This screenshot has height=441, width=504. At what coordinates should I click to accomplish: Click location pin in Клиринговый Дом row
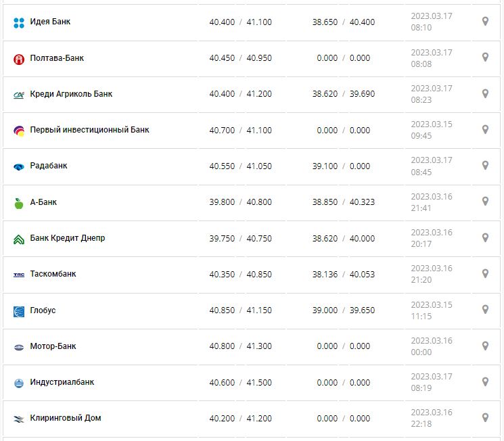click(485, 418)
